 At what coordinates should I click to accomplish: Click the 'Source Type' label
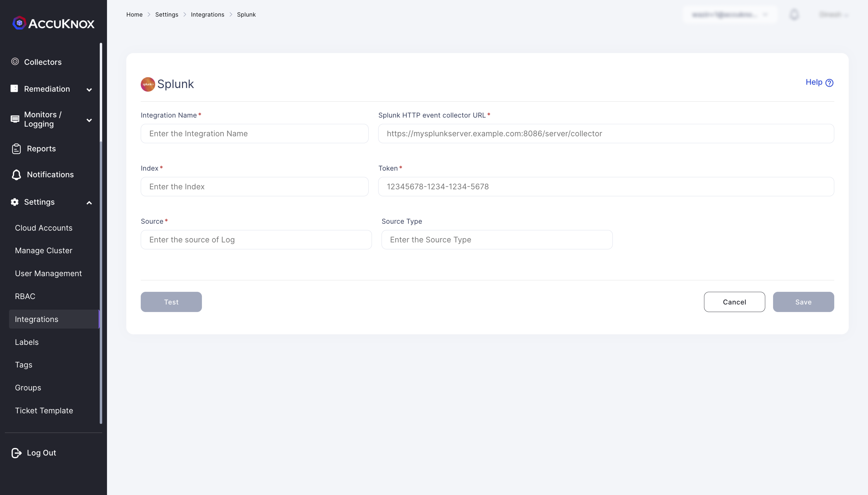(402, 221)
